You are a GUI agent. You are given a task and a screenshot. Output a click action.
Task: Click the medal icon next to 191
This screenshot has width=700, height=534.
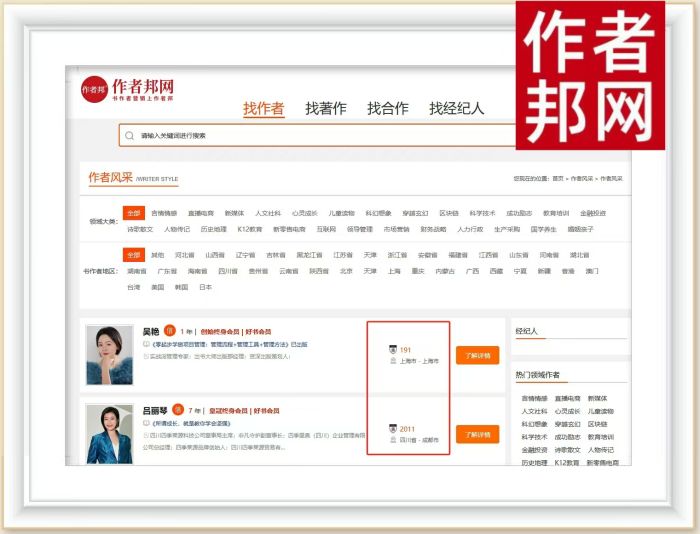[x=393, y=350]
